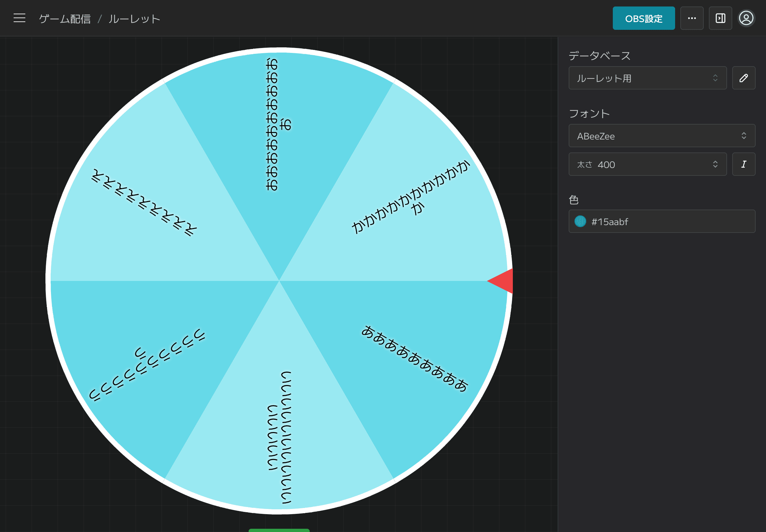Click the teal color swatch circle
Screen dimensions: 766x532
pos(580,221)
